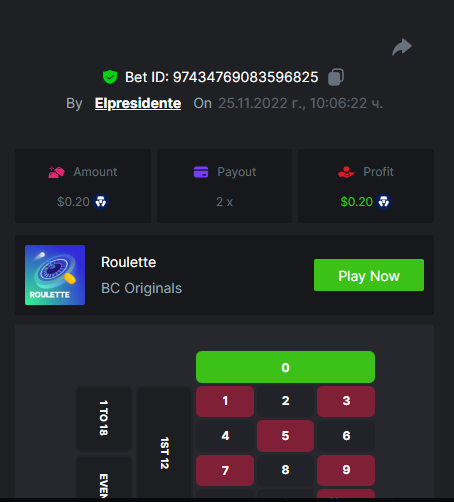Screen dimensions: 454x502
Task: Click the share arrow icon
Action: [402, 47]
